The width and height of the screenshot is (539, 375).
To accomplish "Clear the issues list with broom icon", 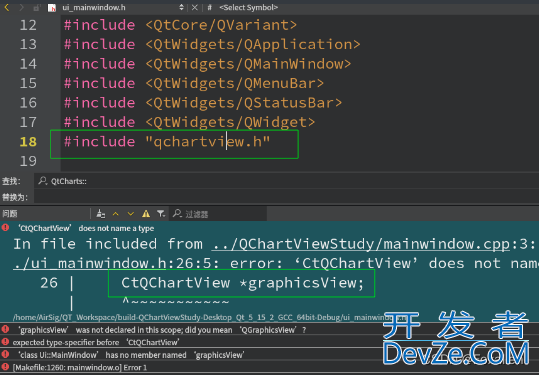I will (101, 214).
